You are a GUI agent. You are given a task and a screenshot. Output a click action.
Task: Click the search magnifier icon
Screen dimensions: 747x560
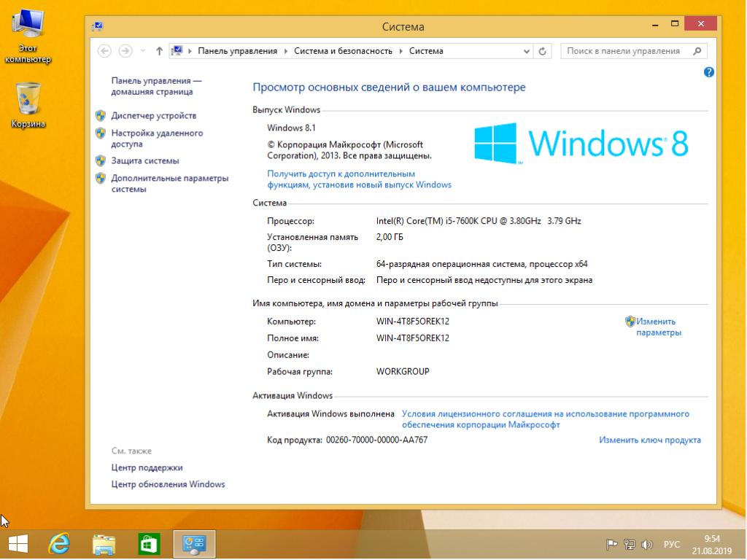pos(697,51)
